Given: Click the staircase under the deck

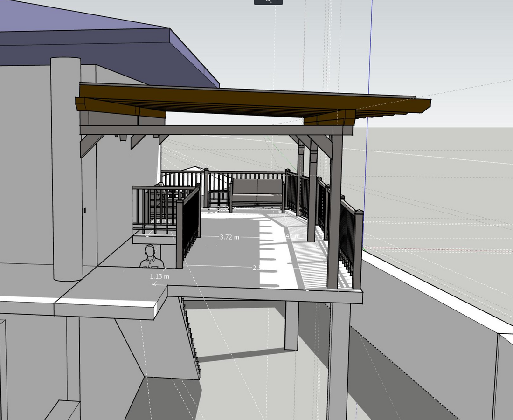Looking at the screenshot, I should 192,336.
